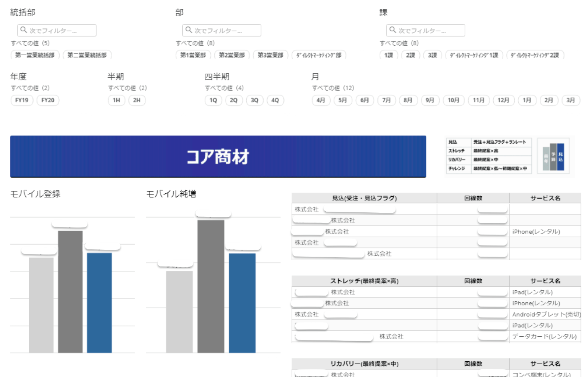Viewport: 588px width, 377px height.
Task: Focus the 統括部 filter text field
Action: pos(57,30)
